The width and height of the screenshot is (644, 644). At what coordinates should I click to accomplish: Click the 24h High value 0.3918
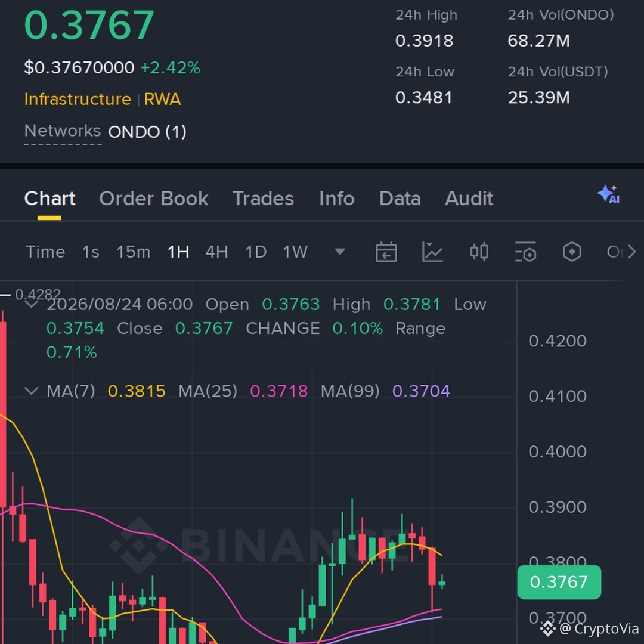pos(425,41)
